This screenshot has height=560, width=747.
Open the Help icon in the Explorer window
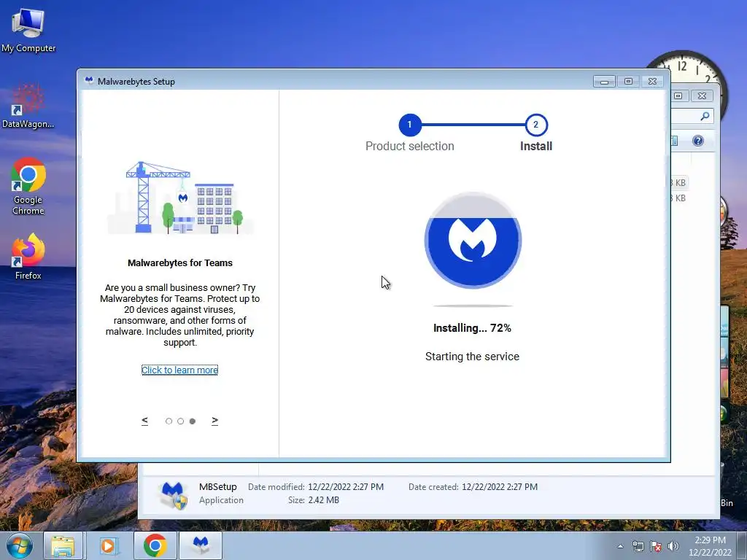click(698, 141)
